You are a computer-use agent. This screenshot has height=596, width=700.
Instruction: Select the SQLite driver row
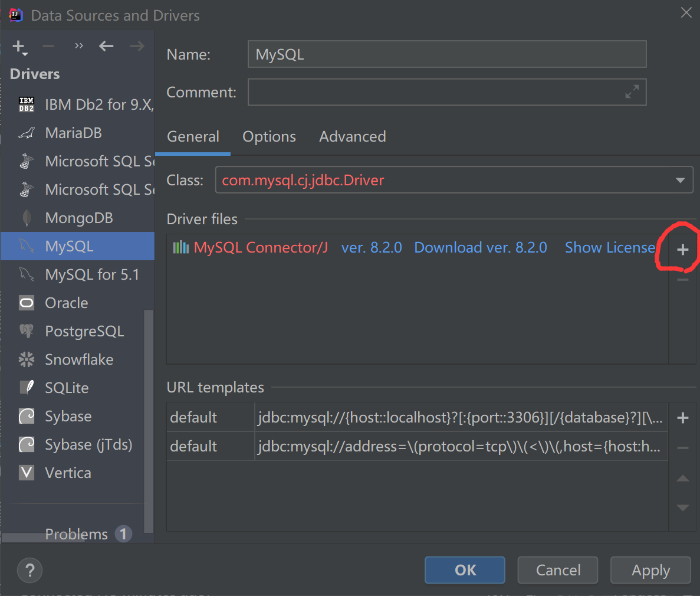click(x=78, y=388)
